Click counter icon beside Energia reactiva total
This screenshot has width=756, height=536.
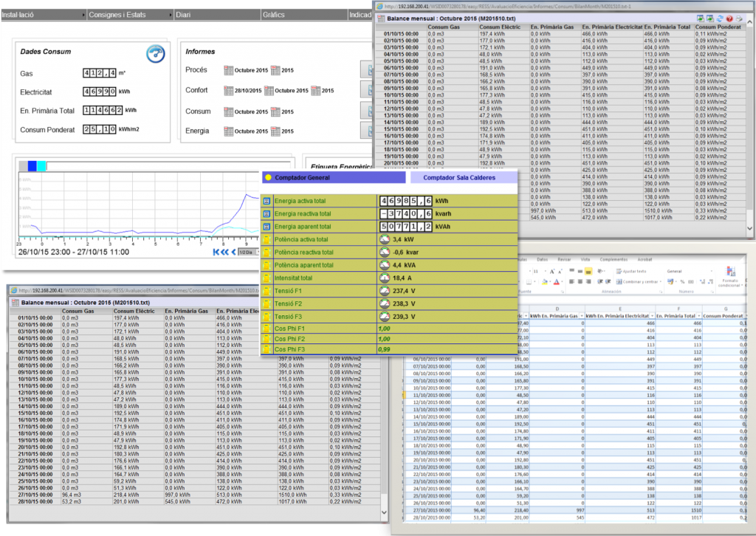click(x=267, y=214)
